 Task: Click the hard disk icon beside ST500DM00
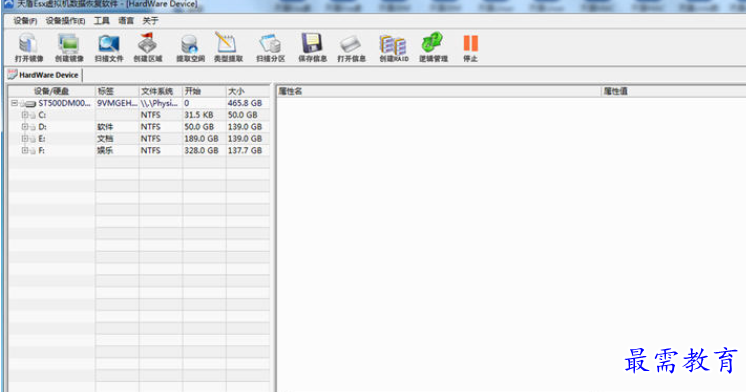click(x=30, y=103)
